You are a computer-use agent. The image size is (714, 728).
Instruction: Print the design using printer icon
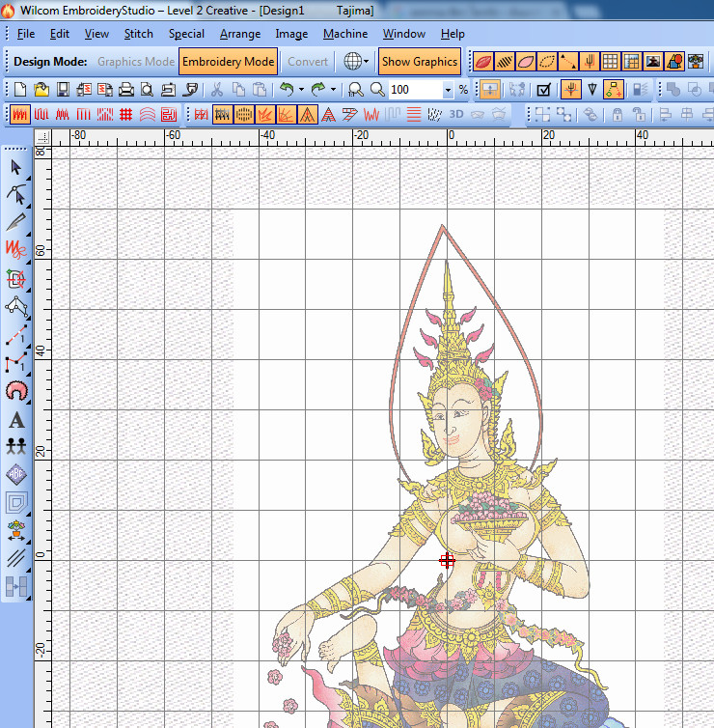pos(126,89)
